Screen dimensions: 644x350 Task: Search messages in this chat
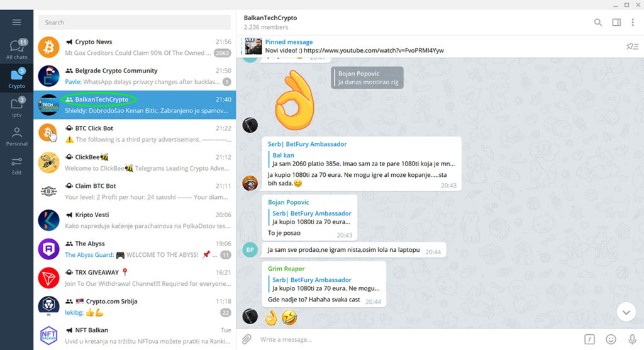pos(597,23)
